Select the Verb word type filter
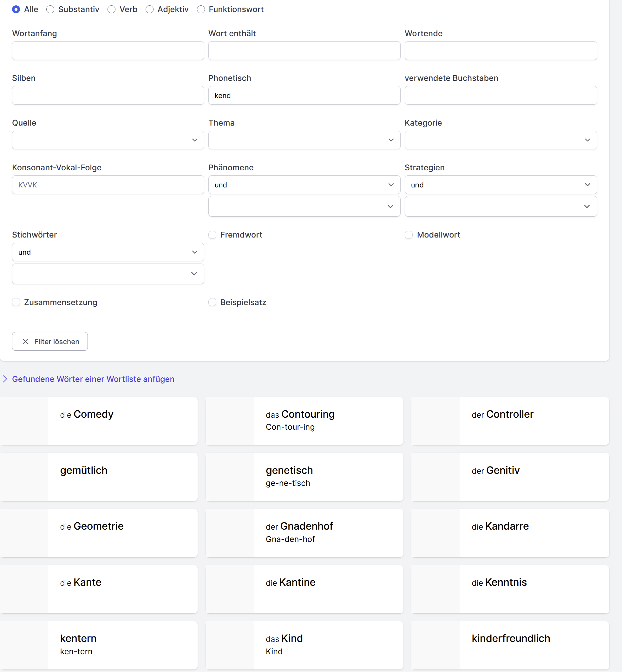 [111, 10]
